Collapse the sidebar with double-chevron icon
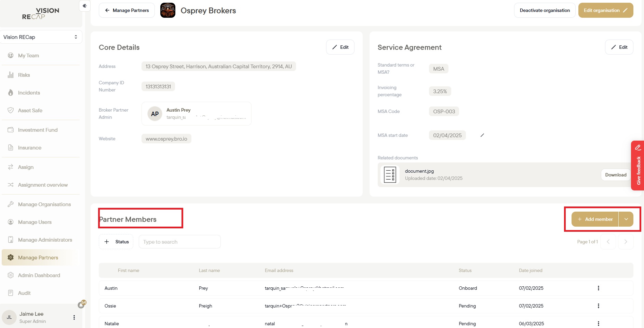The width and height of the screenshot is (644, 328). 84,6
